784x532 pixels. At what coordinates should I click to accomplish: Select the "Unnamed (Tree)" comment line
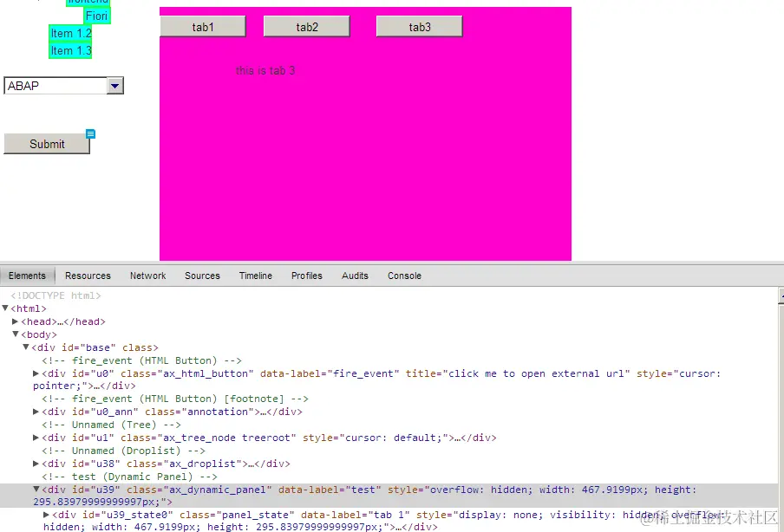[x=112, y=425]
